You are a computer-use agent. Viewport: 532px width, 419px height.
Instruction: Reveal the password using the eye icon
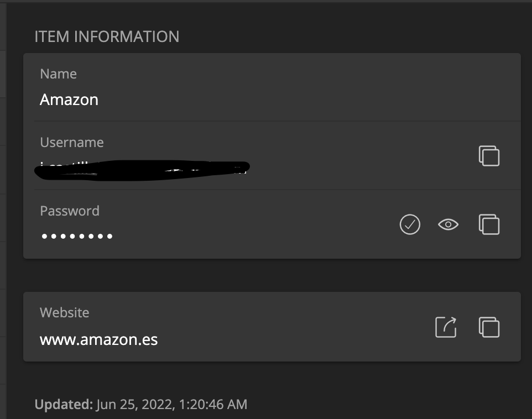pyautogui.click(x=448, y=224)
